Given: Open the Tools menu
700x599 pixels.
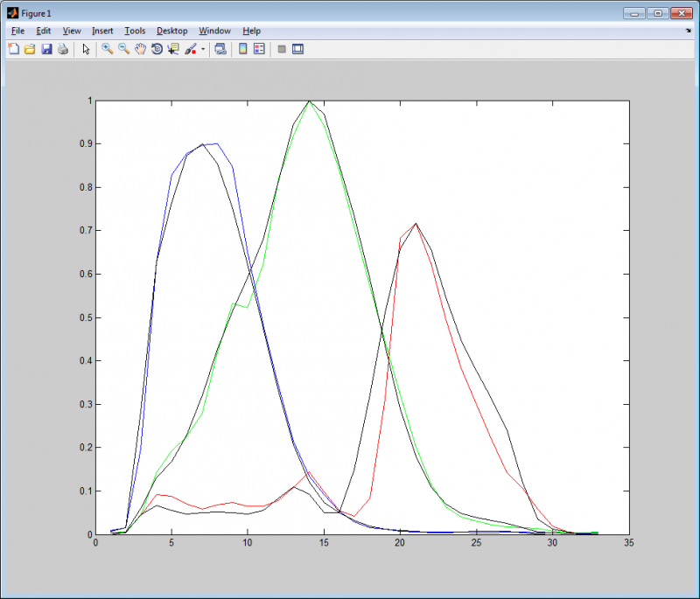Looking at the screenshot, I should click(x=135, y=31).
